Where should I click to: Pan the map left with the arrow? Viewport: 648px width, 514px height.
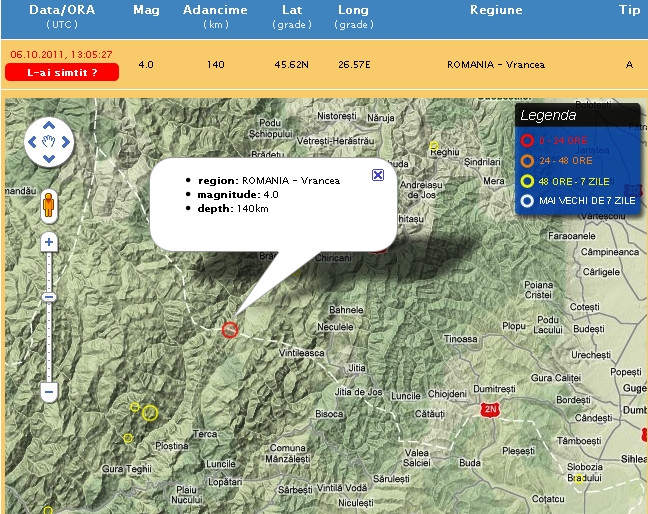point(32,142)
